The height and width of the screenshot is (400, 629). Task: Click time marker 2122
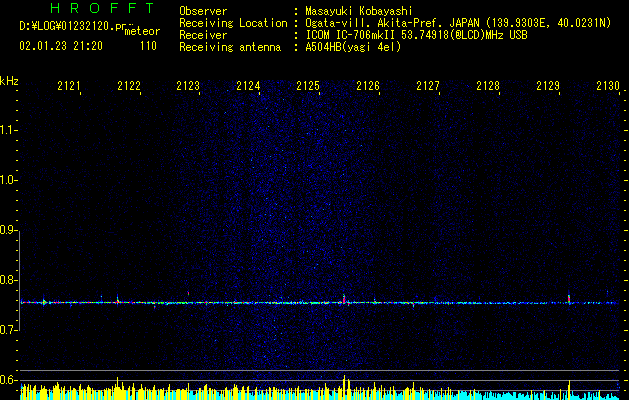[x=129, y=86]
